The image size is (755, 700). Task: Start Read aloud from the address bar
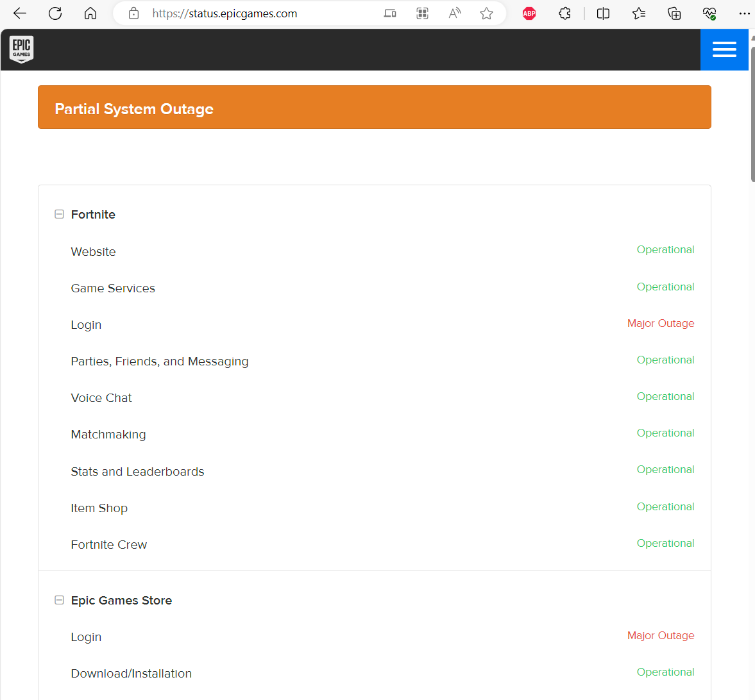tap(455, 13)
